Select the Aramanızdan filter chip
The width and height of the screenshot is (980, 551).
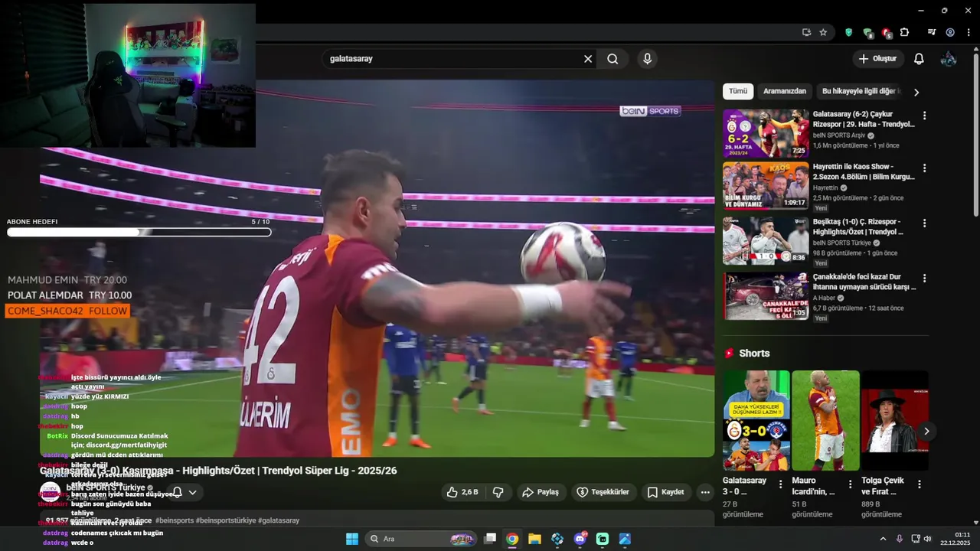point(785,91)
